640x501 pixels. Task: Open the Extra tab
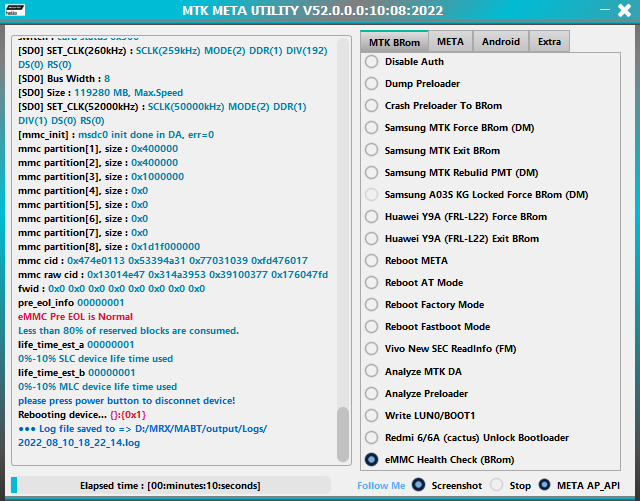pyautogui.click(x=549, y=42)
